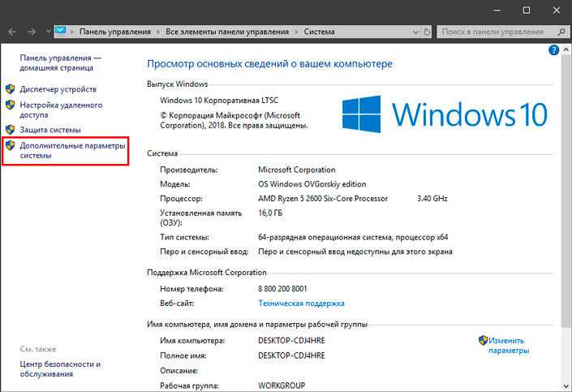The height and width of the screenshot is (392, 572).
Task: Select 'Система' breadcrumb
Action: (x=319, y=32)
